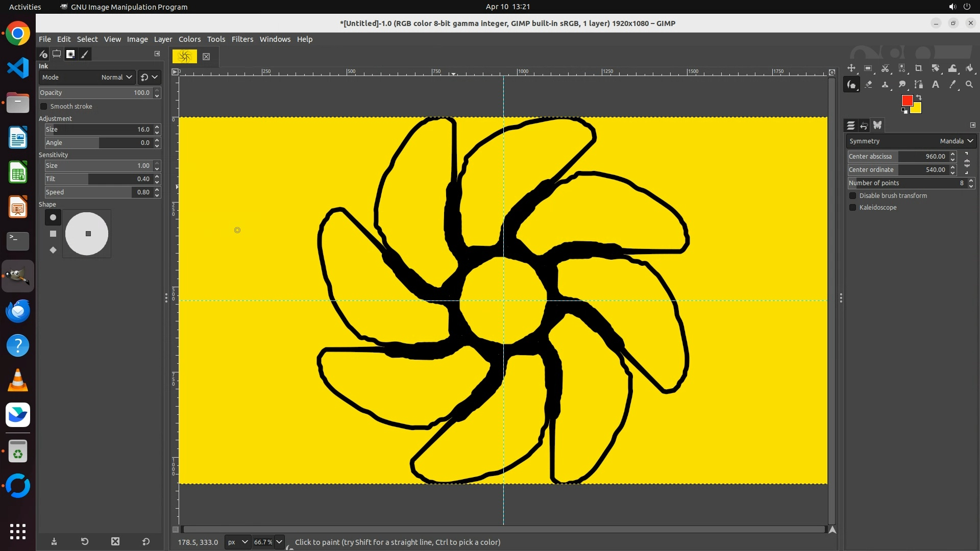Select the Color Picker eyedropper tool
Screen dimensions: 980x551
point(952,85)
